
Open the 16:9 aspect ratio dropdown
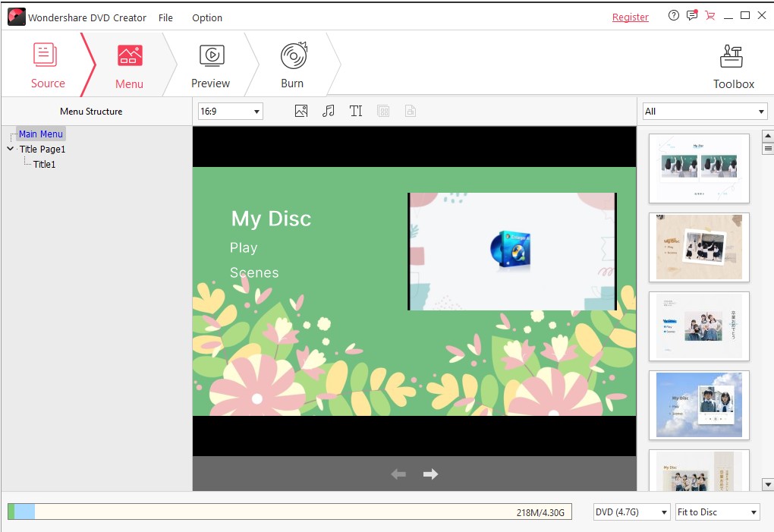click(230, 111)
